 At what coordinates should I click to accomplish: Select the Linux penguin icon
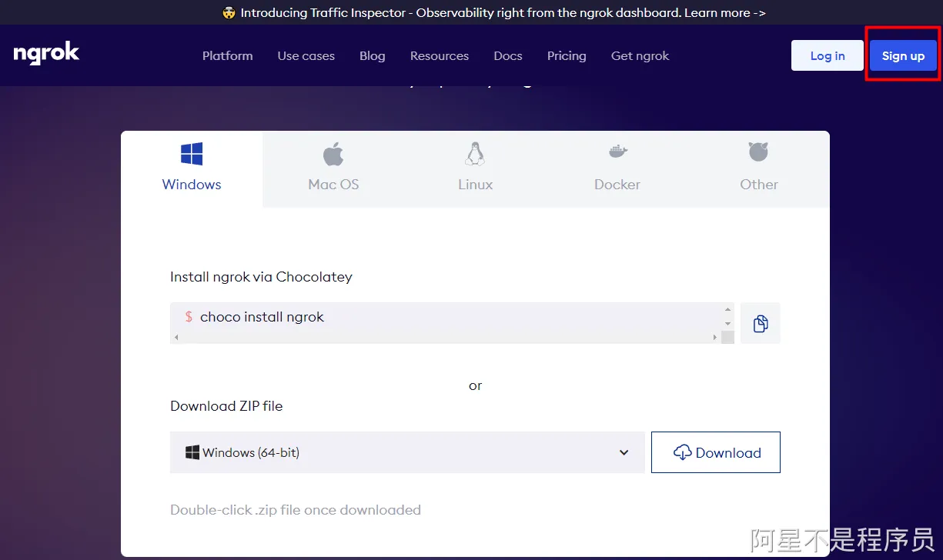[x=475, y=154]
